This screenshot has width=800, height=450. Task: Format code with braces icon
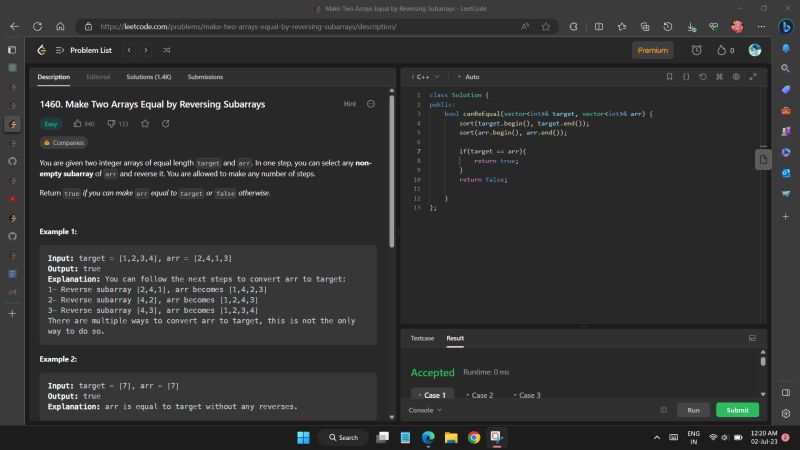(686, 77)
